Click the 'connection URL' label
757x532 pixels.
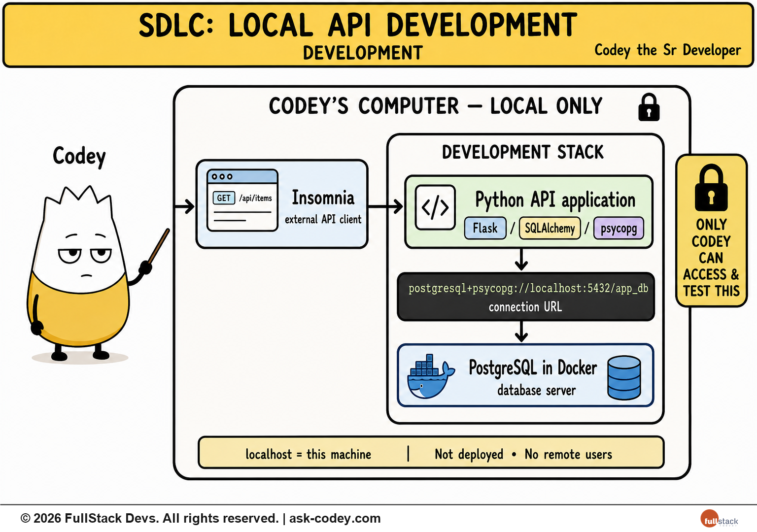point(525,307)
